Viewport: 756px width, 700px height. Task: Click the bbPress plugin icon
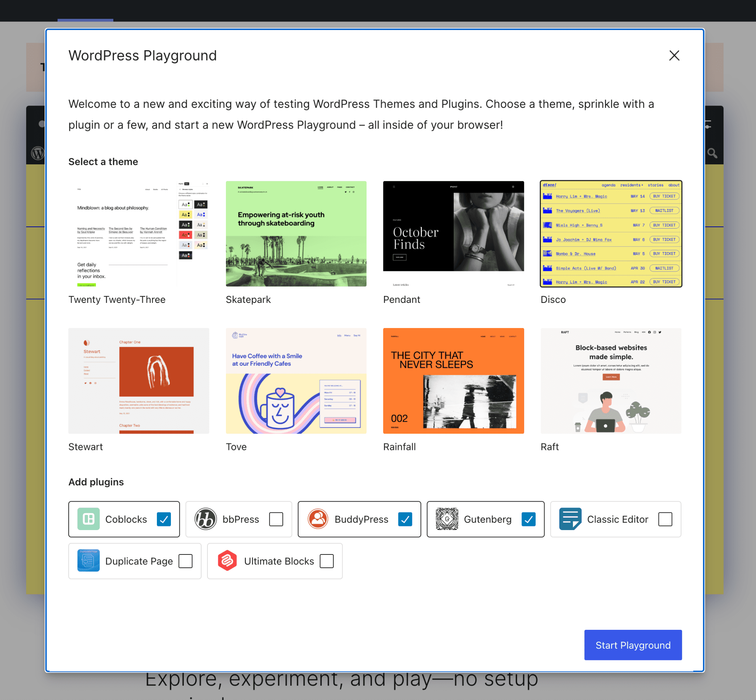(205, 519)
